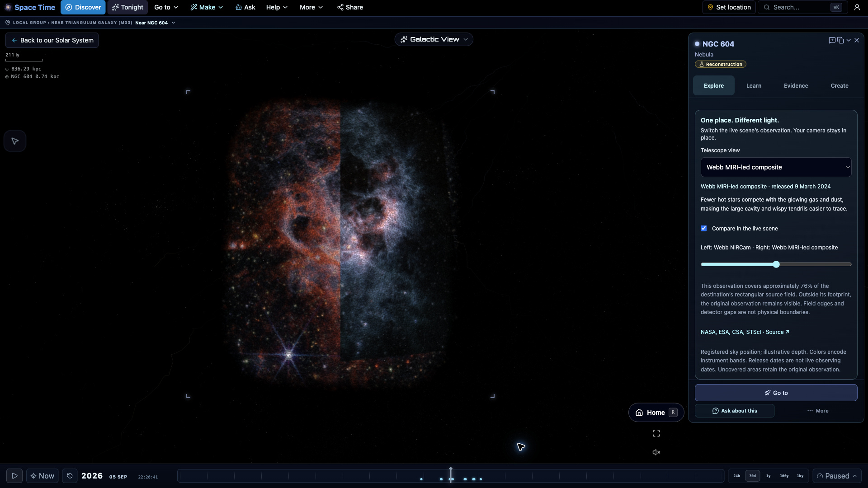Click the Share button

350,7
